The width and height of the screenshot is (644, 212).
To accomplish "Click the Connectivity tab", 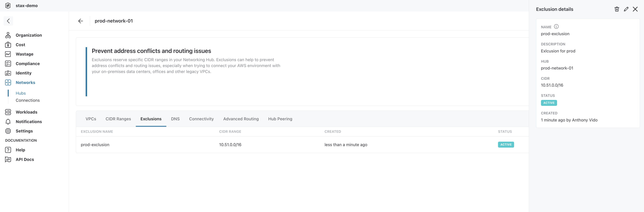I will coord(201,119).
